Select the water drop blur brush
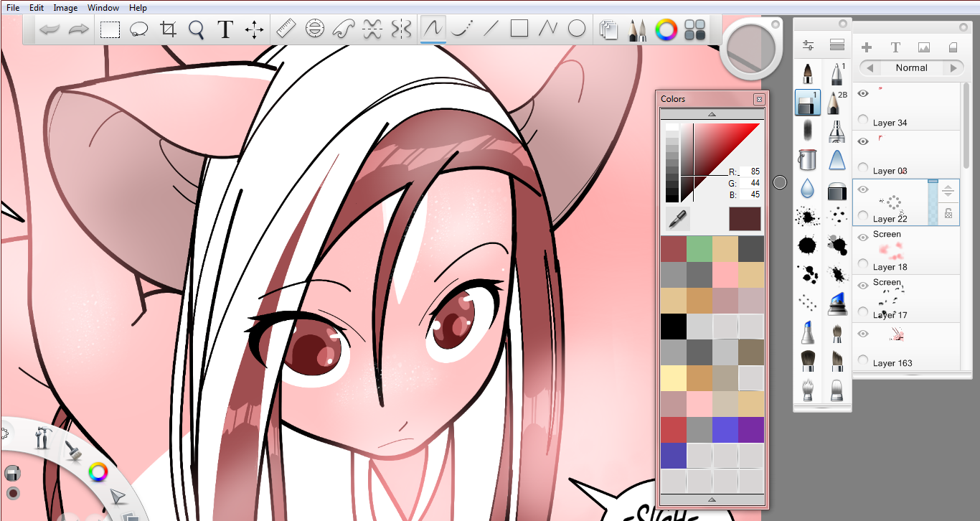Screen dimensions: 980x521 pyautogui.click(x=808, y=188)
